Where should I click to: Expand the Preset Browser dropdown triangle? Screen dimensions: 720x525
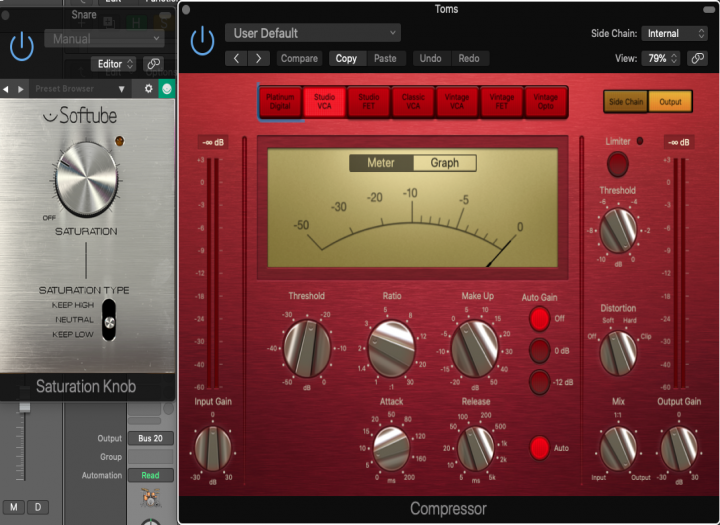122,89
